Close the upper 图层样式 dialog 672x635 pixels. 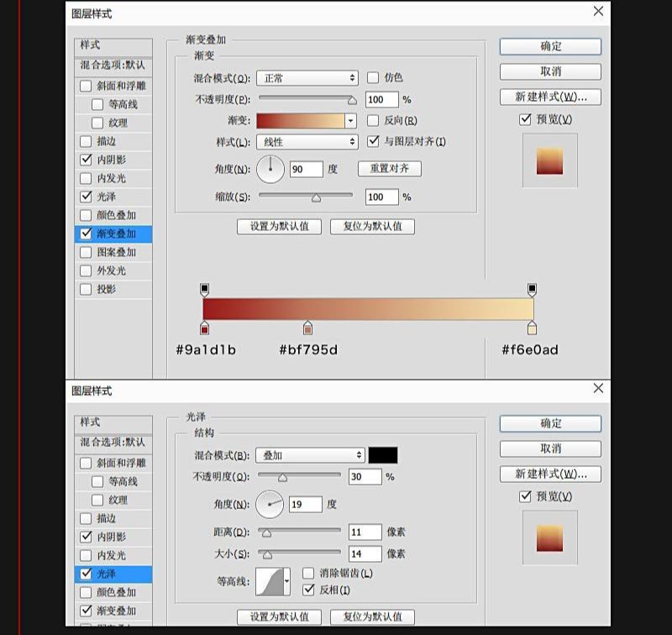tap(598, 11)
